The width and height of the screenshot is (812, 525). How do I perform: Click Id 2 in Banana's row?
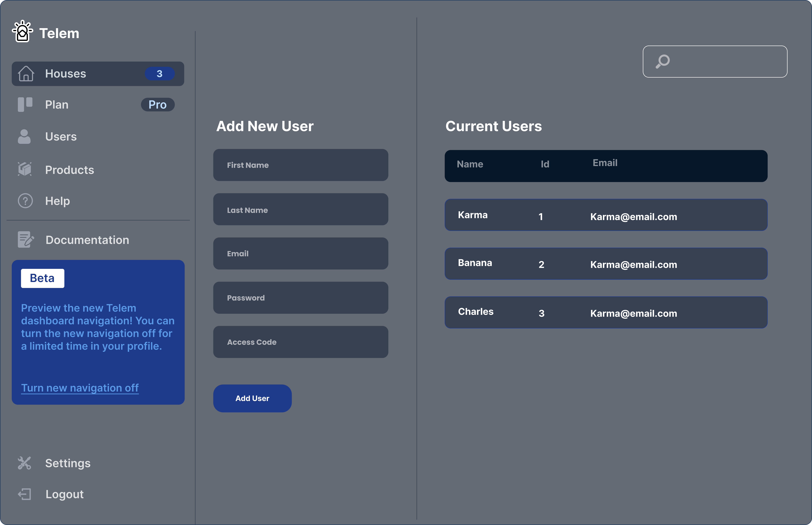tap(541, 264)
